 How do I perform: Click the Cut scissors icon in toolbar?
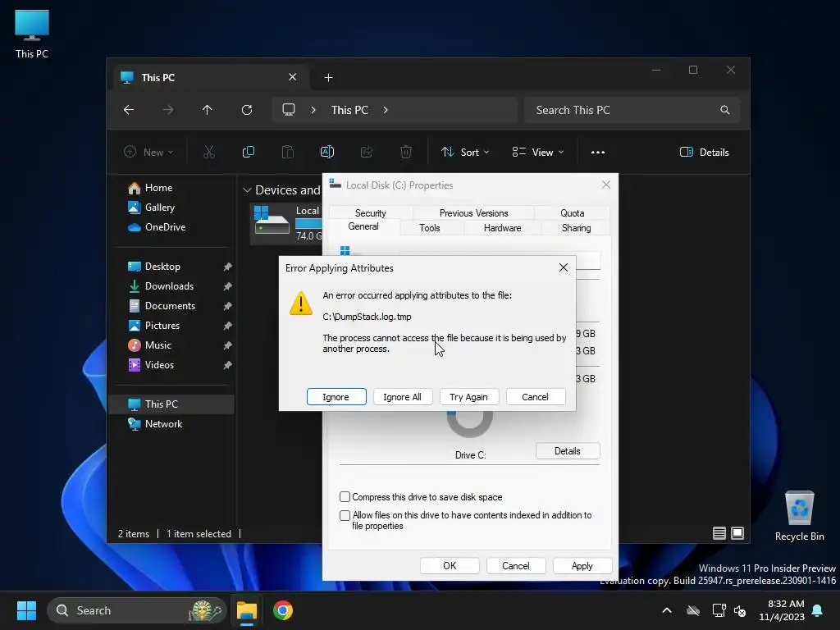coord(209,152)
